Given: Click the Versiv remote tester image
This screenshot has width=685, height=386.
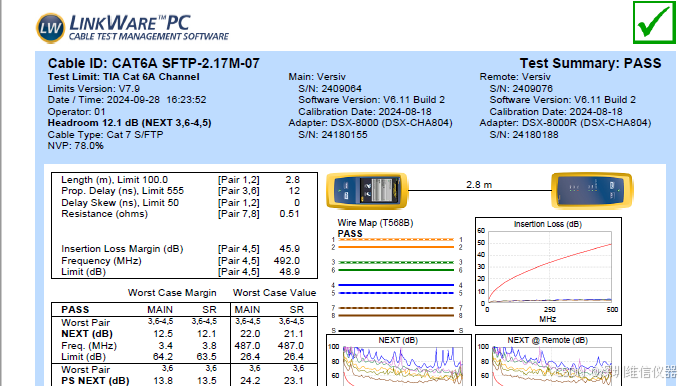Looking at the screenshot, I should (x=592, y=190).
